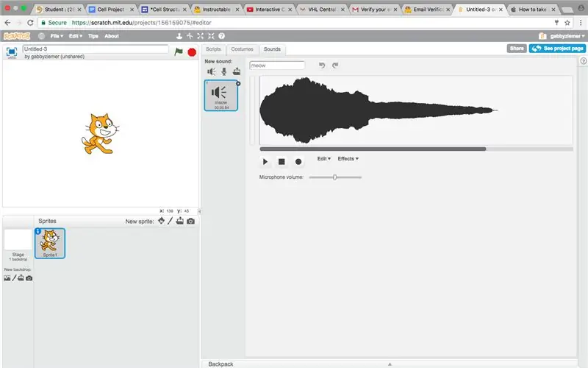Click the language globe icon

point(41,36)
